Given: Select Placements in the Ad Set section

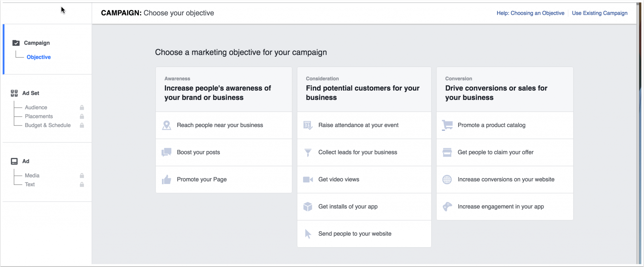Looking at the screenshot, I should (x=39, y=116).
